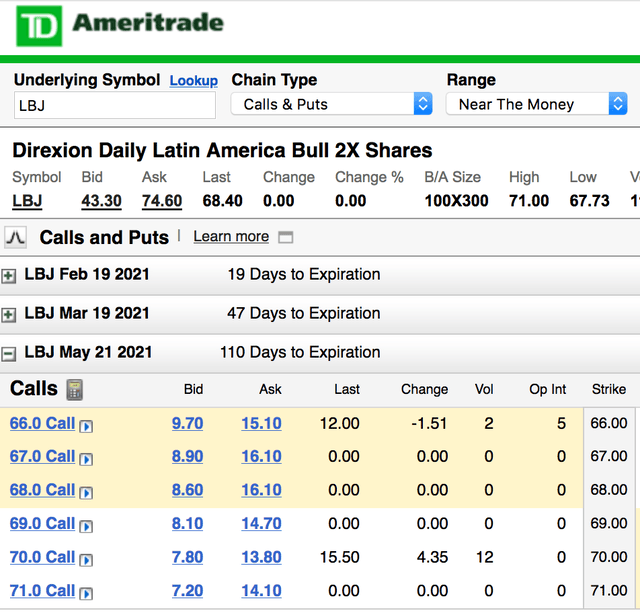Open action arrow for 70.0 Call

pyautogui.click(x=86, y=560)
